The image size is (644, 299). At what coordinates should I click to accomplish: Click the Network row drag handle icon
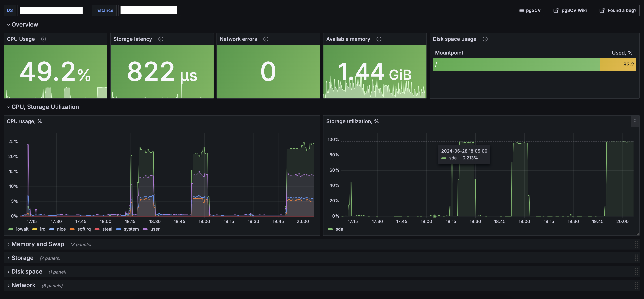pos(636,285)
